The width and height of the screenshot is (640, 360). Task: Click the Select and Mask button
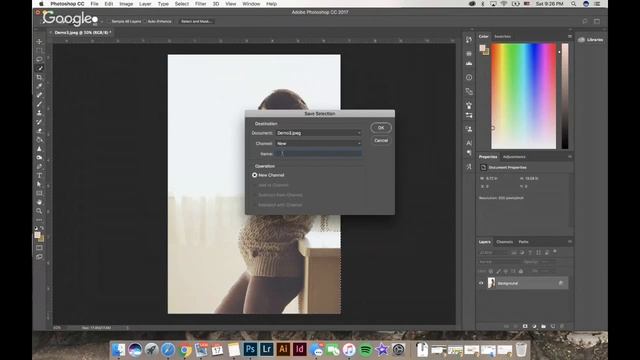196,21
